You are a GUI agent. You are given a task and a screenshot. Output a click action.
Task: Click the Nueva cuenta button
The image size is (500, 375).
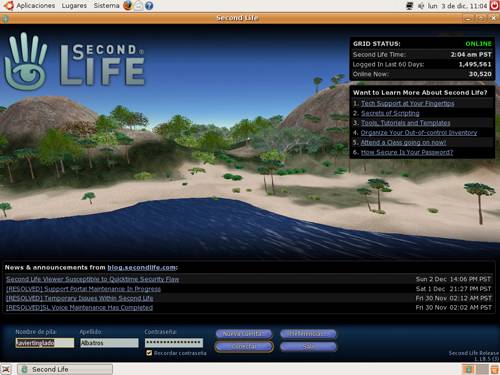(x=244, y=333)
